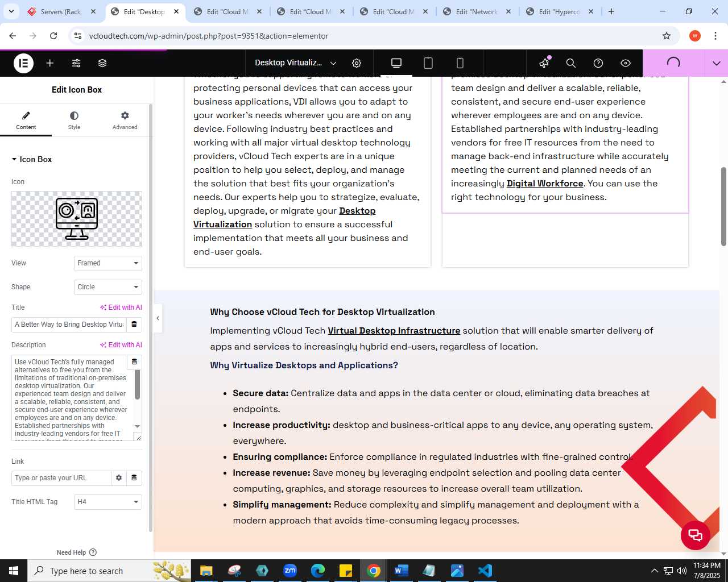Image resolution: width=728 pixels, height=582 pixels.
Task: Collapse the Icon Box section
Action: tap(32, 159)
